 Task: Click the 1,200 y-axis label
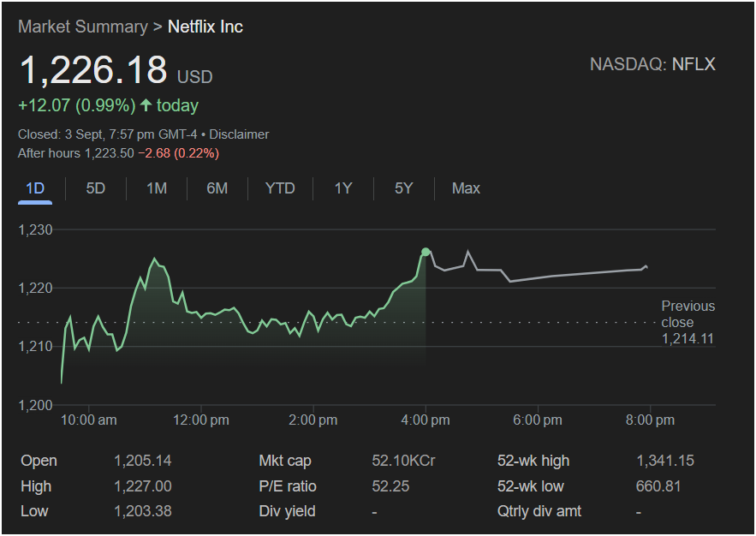pos(35,405)
